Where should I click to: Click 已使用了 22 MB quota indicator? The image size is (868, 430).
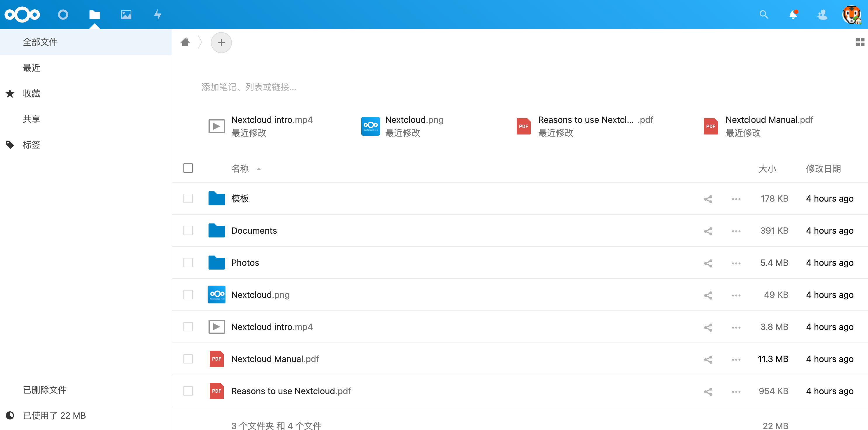[x=86, y=415]
